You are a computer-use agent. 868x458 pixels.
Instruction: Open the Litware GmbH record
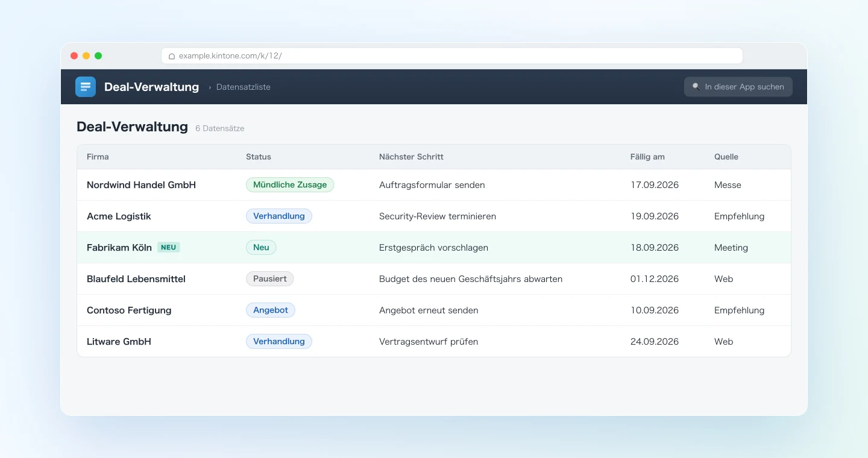click(119, 342)
